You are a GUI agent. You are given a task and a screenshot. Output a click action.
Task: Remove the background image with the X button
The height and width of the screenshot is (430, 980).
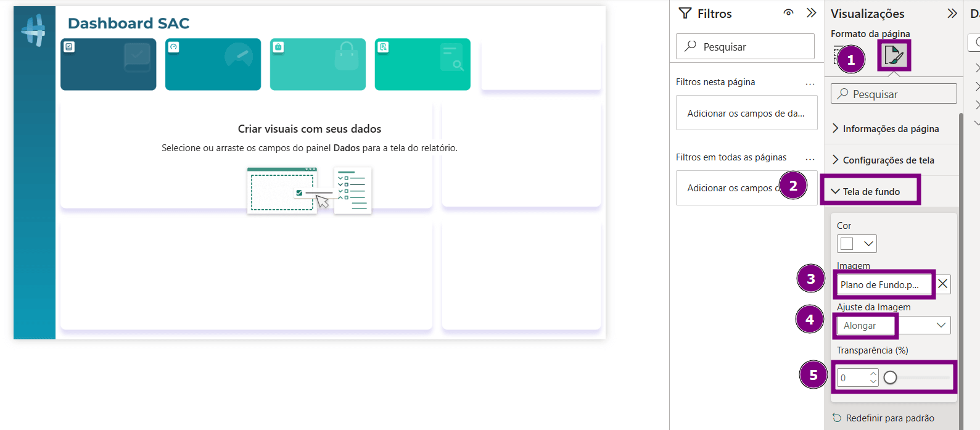coord(943,284)
